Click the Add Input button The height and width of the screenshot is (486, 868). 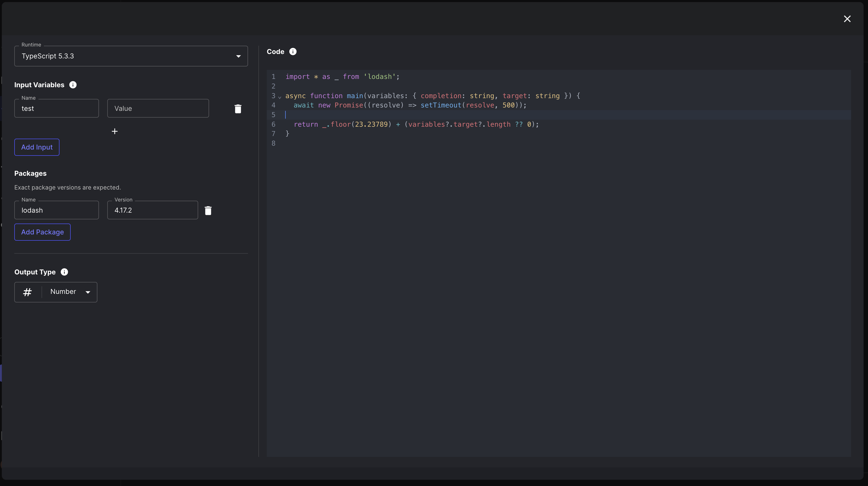point(37,147)
